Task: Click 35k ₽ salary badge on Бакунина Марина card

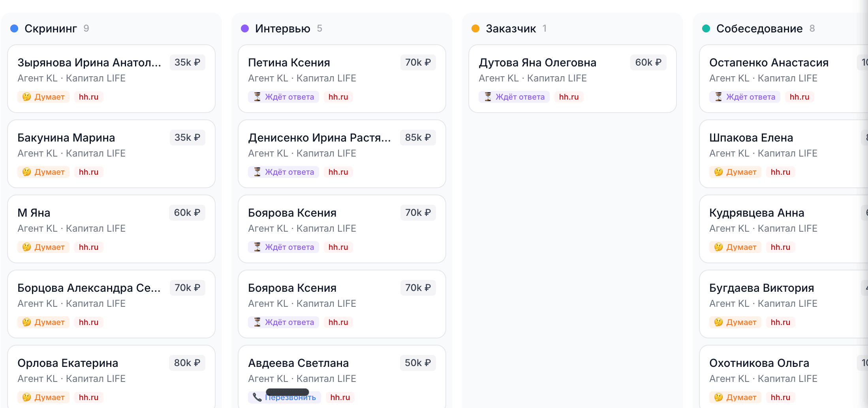Action: coord(188,138)
